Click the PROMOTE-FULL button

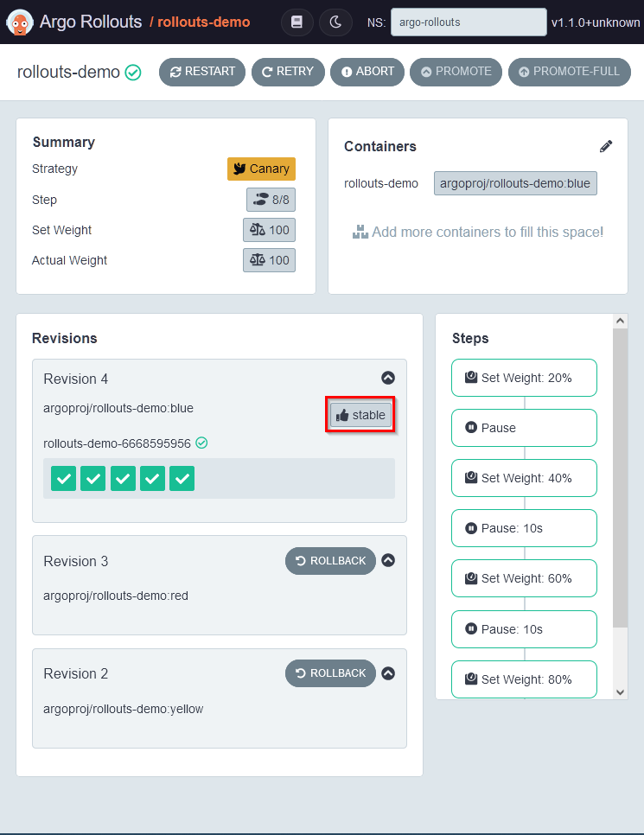(570, 72)
